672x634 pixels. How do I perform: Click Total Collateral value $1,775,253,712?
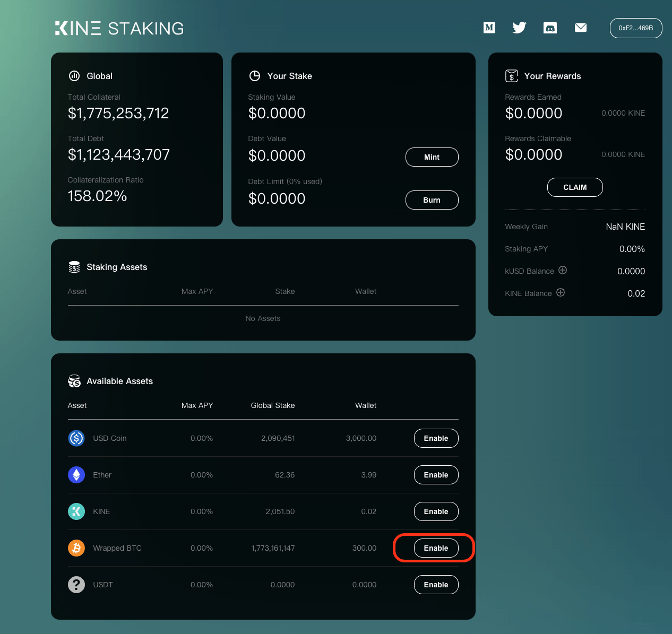118,113
